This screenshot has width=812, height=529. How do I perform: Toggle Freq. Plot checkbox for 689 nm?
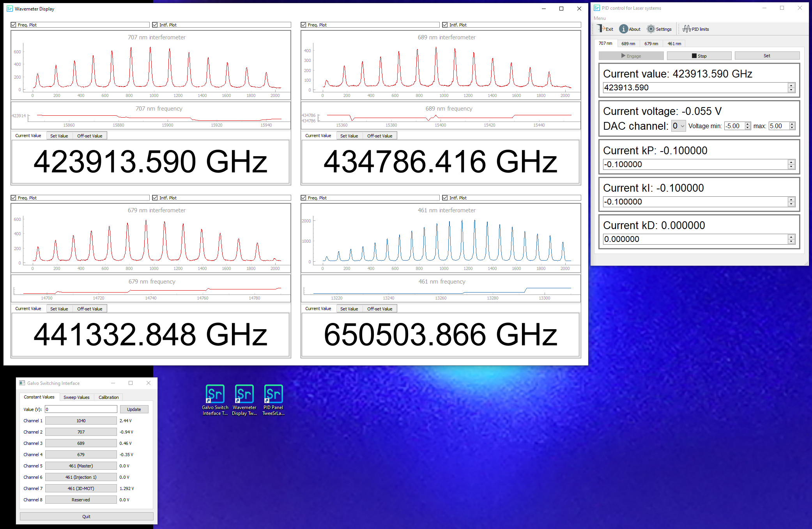point(304,25)
